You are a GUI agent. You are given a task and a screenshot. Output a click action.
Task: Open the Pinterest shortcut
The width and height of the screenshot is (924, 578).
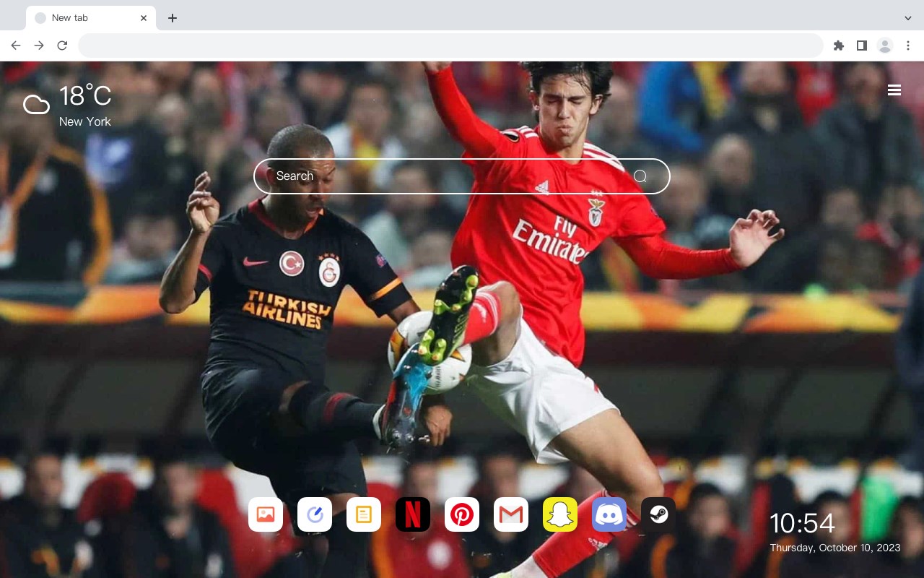(x=462, y=514)
